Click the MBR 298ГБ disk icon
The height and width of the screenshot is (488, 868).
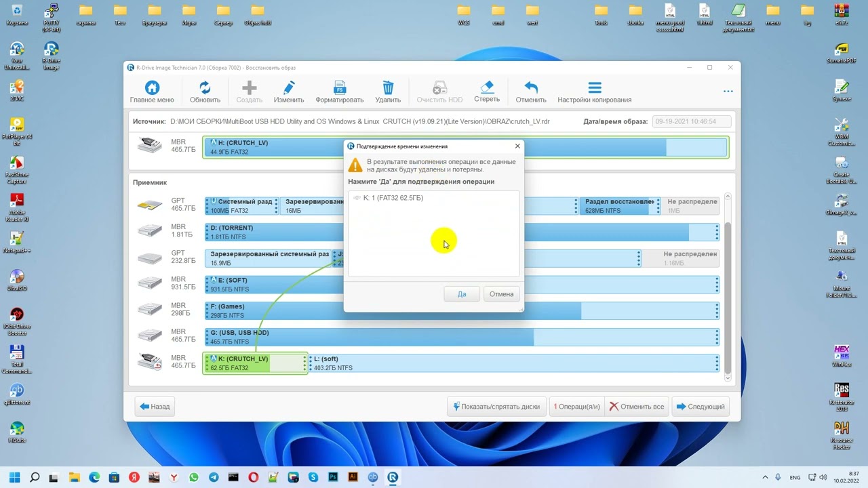pos(150,310)
